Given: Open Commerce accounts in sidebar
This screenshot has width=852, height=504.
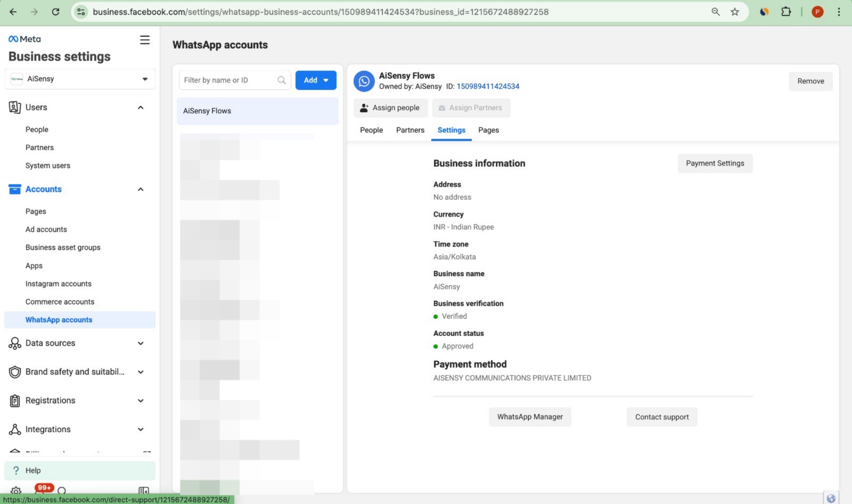Looking at the screenshot, I should pos(60,302).
